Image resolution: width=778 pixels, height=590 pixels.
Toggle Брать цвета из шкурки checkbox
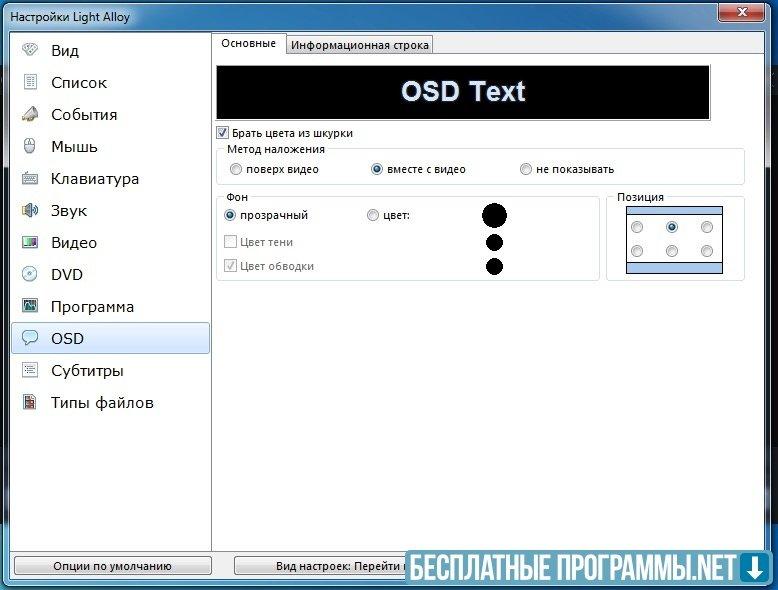pos(223,133)
